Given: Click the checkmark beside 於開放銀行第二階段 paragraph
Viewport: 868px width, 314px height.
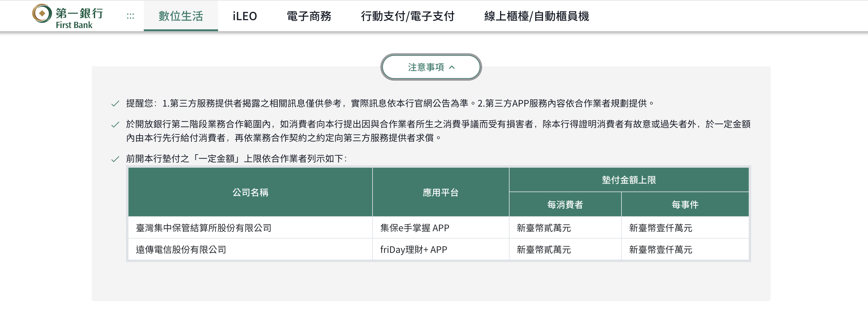Looking at the screenshot, I should click(x=115, y=125).
